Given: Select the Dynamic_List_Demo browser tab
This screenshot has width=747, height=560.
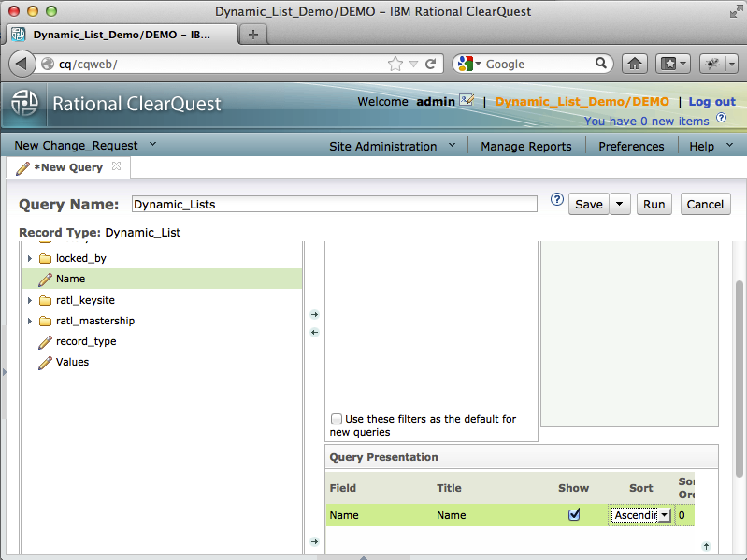Looking at the screenshot, I should pos(122,35).
